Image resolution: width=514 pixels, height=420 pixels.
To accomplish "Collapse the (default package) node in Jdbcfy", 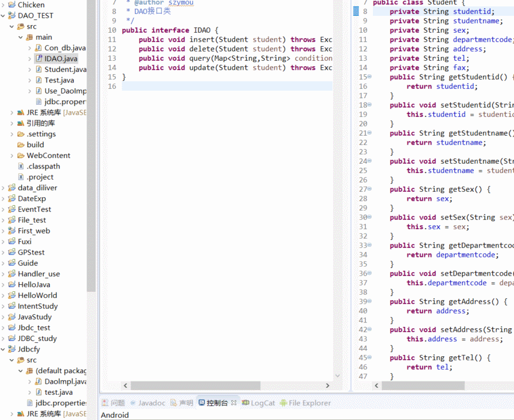I will (x=20, y=371).
